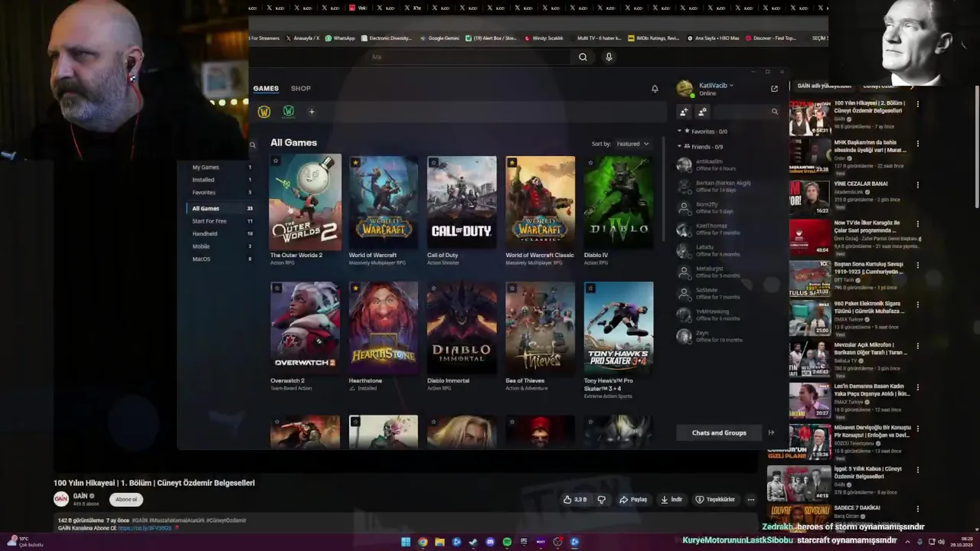Open Chats and Groups panel
The height and width of the screenshot is (551, 980).
point(719,432)
